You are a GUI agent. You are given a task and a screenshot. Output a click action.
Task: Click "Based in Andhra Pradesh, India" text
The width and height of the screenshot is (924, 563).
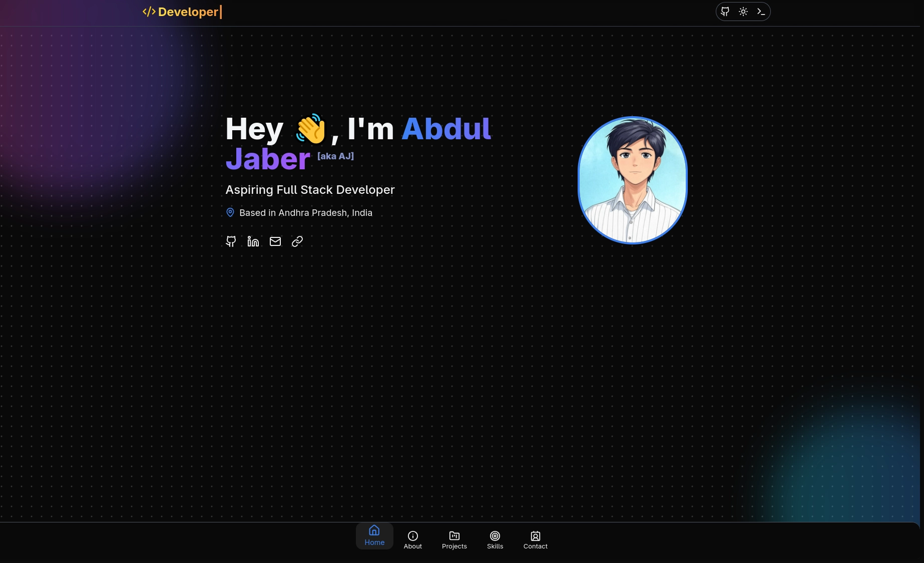point(306,213)
